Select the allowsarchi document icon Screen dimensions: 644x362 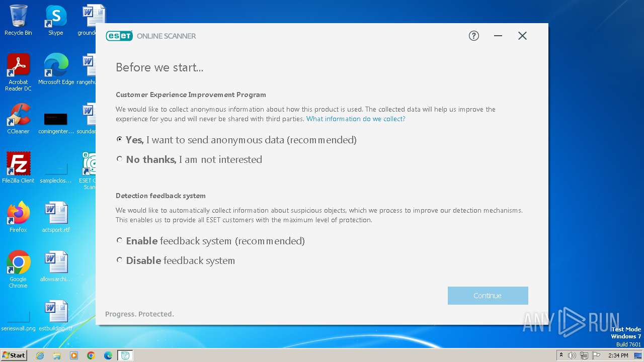pyautogui.click(x=56, y=266)
